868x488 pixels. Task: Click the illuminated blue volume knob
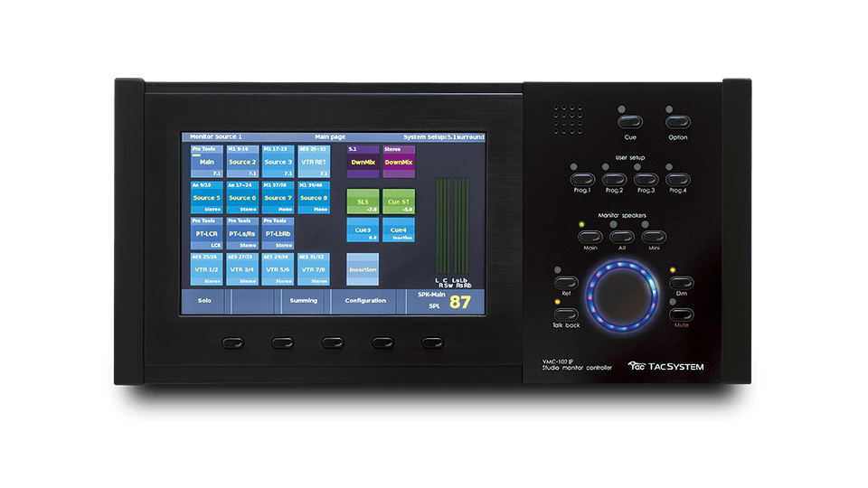pos(623,296)
